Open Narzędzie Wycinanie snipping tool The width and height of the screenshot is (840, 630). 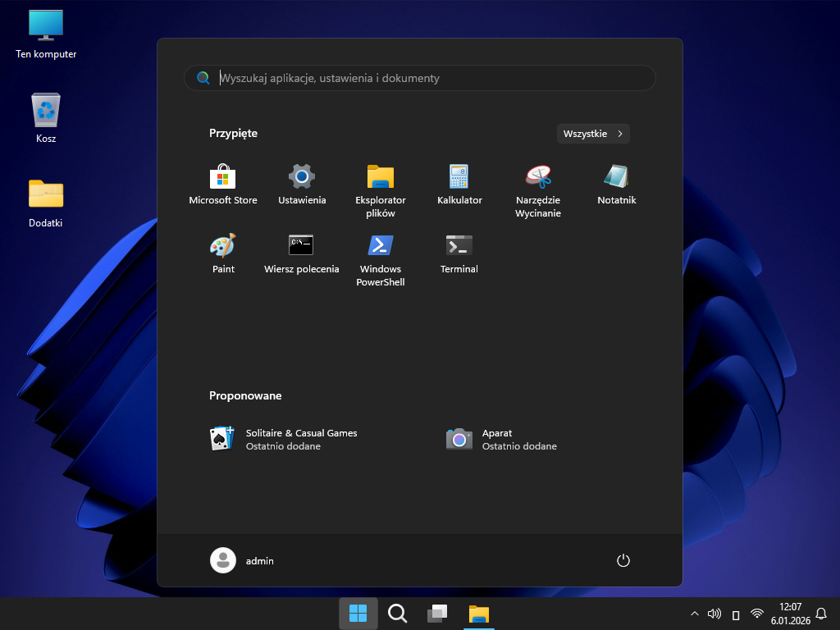click(538, 189)
